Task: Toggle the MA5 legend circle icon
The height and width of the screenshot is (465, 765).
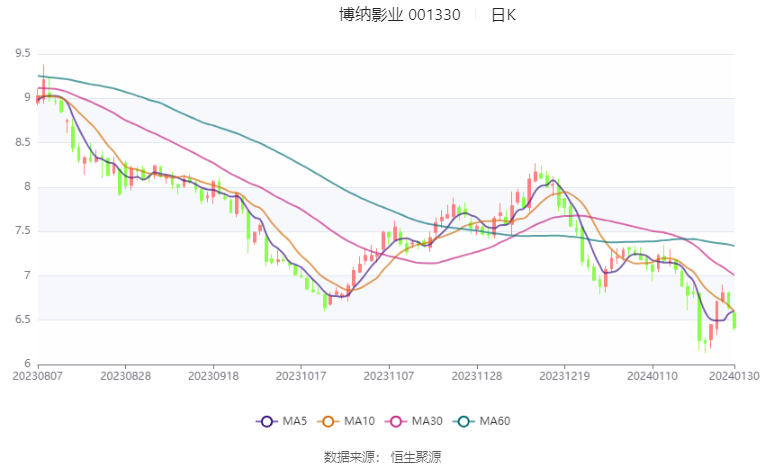Action: tap(266, 422)
